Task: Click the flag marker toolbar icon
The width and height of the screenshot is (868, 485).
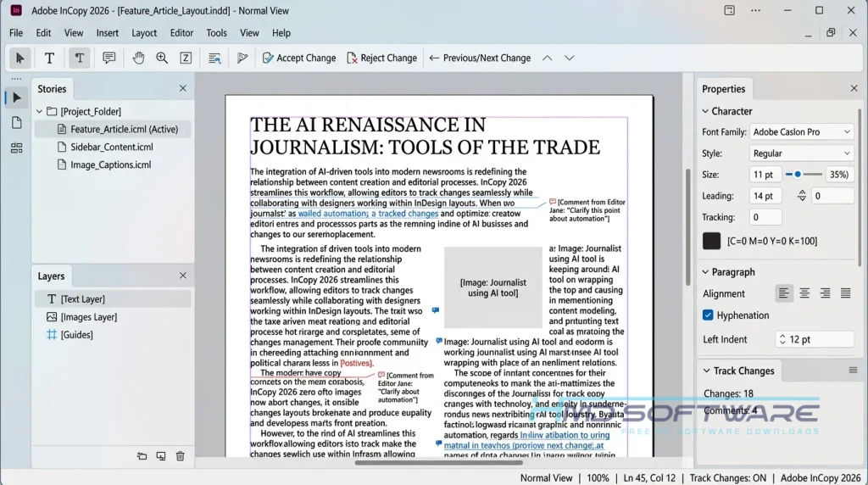Action: coord(242,58)
